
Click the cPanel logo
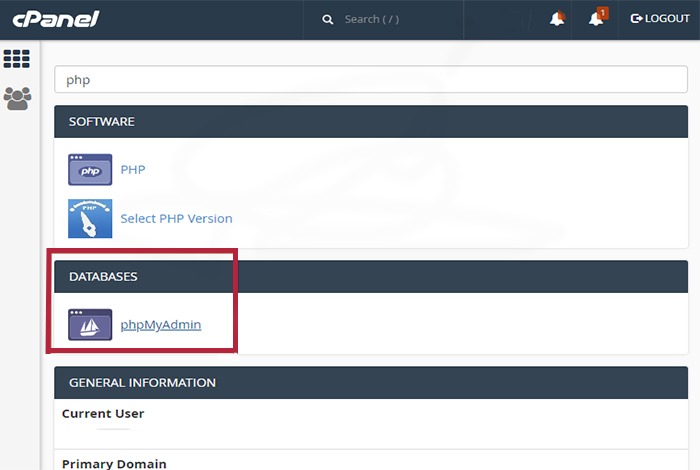tap(56, 19)
